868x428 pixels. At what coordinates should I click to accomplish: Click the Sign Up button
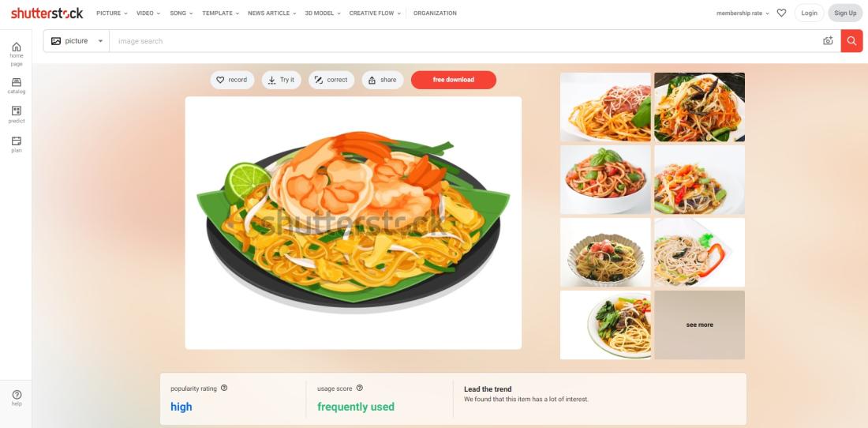coord(845,13)
